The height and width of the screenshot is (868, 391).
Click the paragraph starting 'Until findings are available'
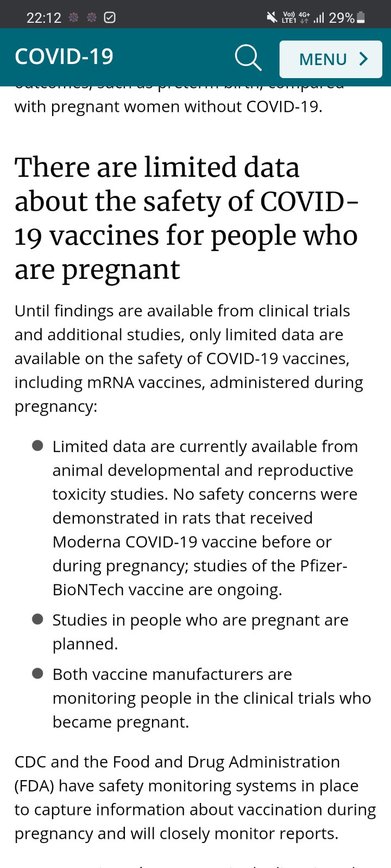click(188, 358)
